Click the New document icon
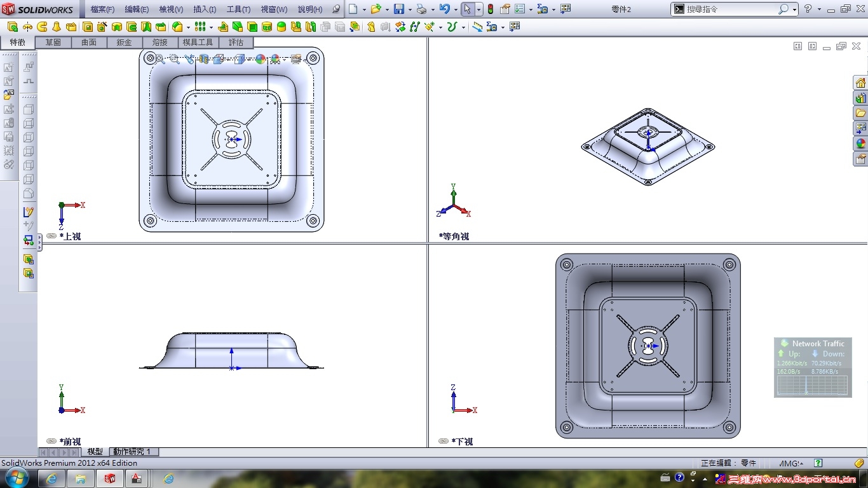Viewport: 868px width, 488px height. (353, 10)
